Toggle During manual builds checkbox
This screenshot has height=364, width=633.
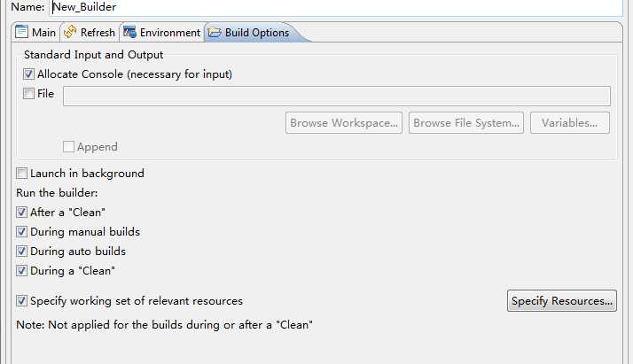[22, 232]
